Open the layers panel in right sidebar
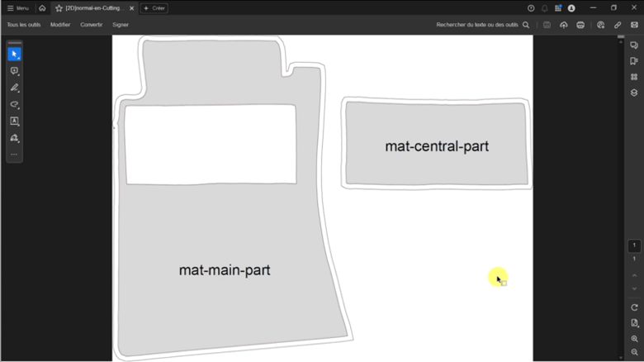644x362 pixels. [634, 93]
